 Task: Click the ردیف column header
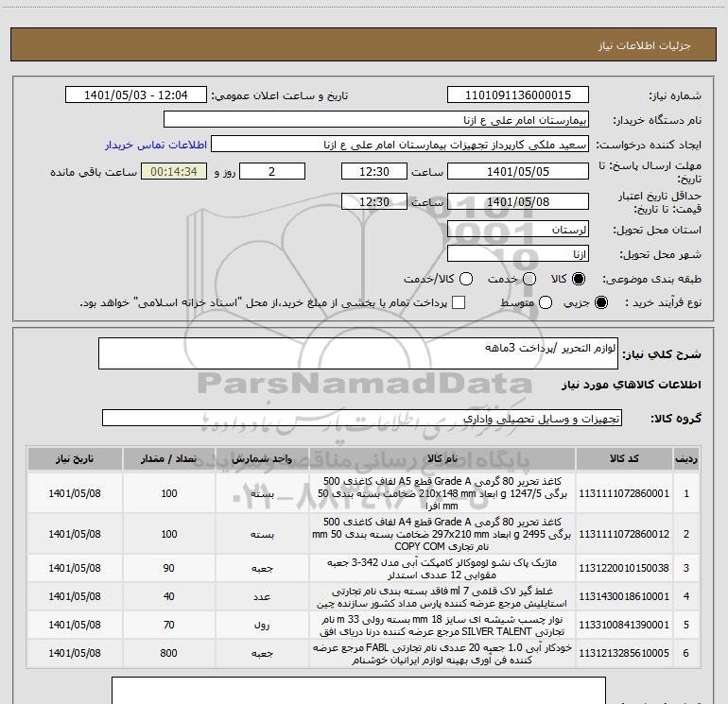[x=686, y=459]
